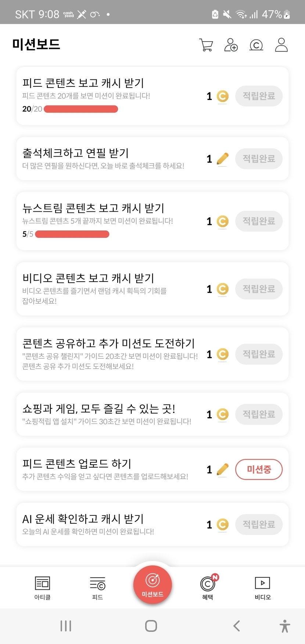The width and height of the screenshot is (305, 644).
Task: Go to the 비디오 tab
Action: 262,587
